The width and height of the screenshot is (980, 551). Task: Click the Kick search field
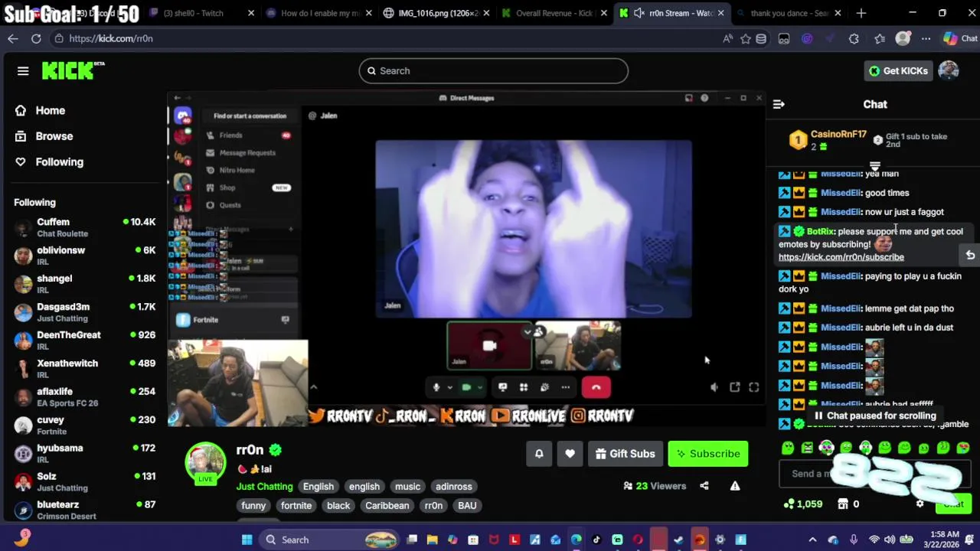pos(493,70)
